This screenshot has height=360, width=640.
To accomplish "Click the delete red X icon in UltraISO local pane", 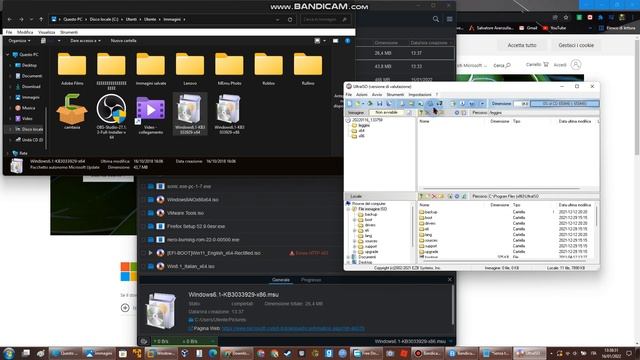I will coord(434,196).
